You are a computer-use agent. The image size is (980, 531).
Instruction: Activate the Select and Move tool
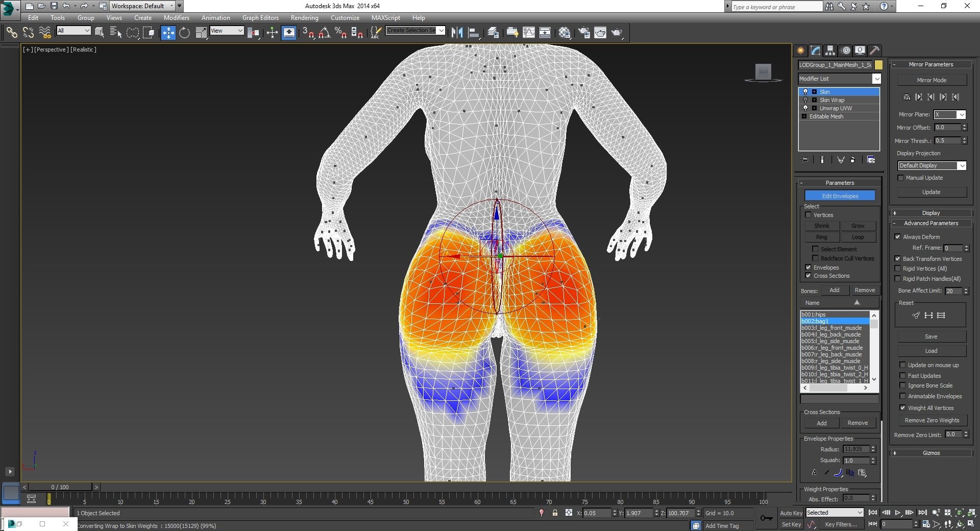(x=168, y=33)
